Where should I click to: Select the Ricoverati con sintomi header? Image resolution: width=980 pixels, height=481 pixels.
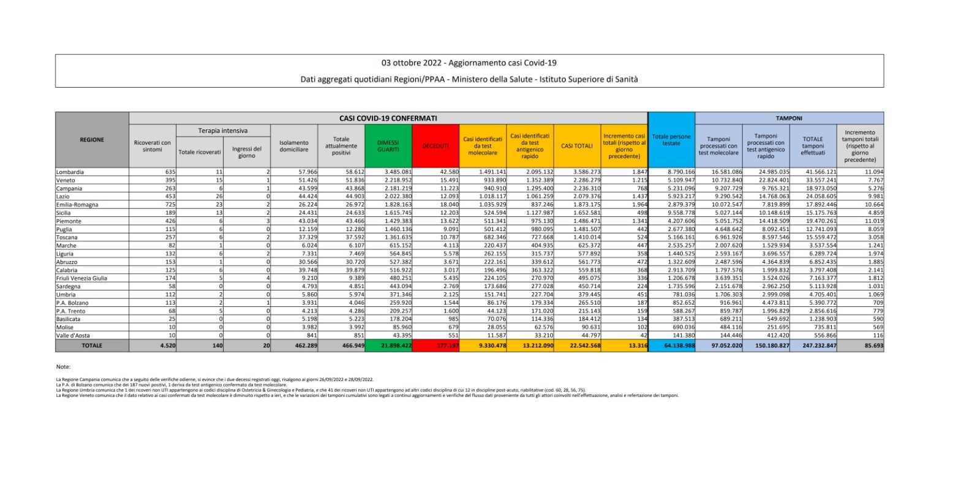pyautogui.click(x=153, y=146)
